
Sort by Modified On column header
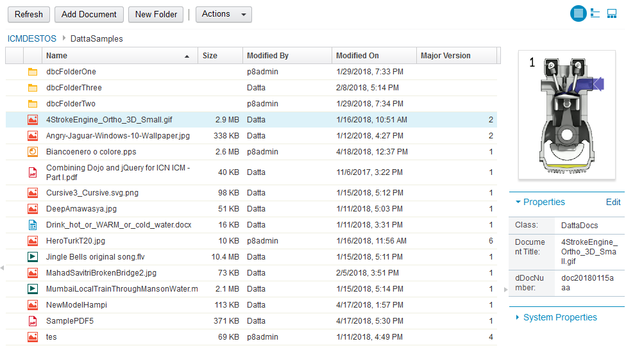click(x=374, y=56)
